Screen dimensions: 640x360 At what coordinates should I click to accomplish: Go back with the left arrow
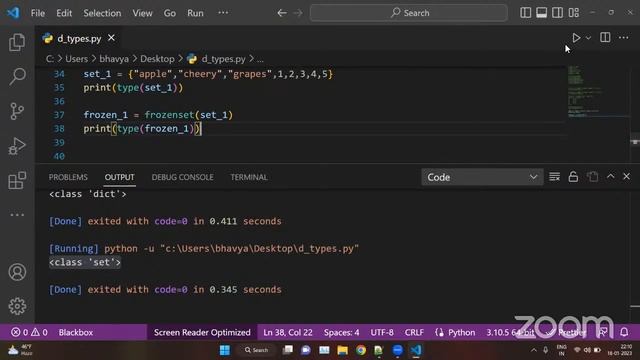tap(282, 13)
